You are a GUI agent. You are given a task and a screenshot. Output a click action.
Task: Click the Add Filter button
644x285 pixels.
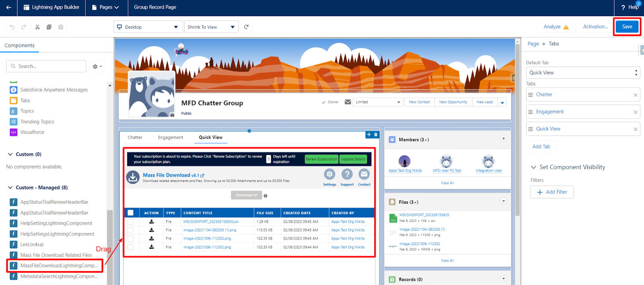click(x=552, y=192)
